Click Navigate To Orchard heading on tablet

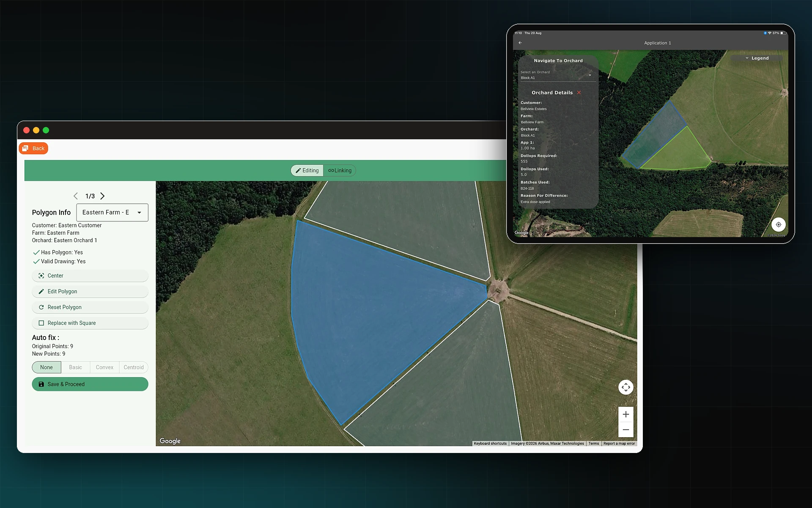[558, 61]
